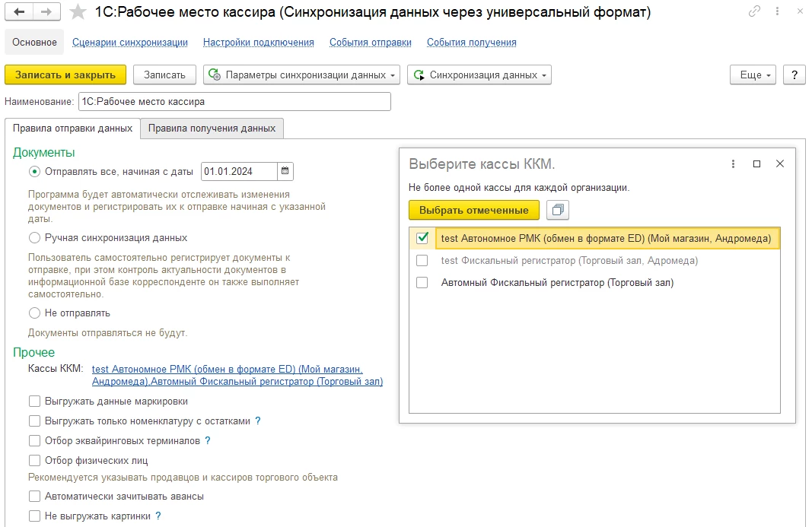
Task: Click "Записать и закрыть" button
Action: coord(65,75)
